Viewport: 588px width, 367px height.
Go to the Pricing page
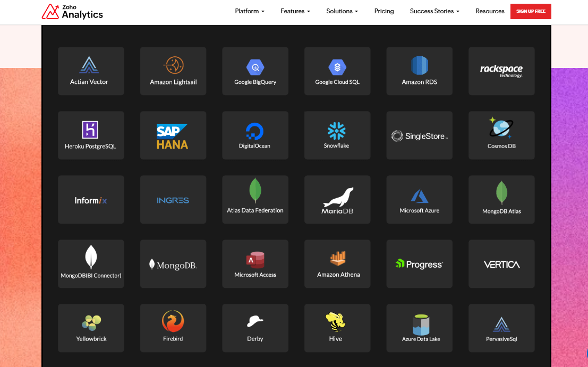click(x=384, y=11)
